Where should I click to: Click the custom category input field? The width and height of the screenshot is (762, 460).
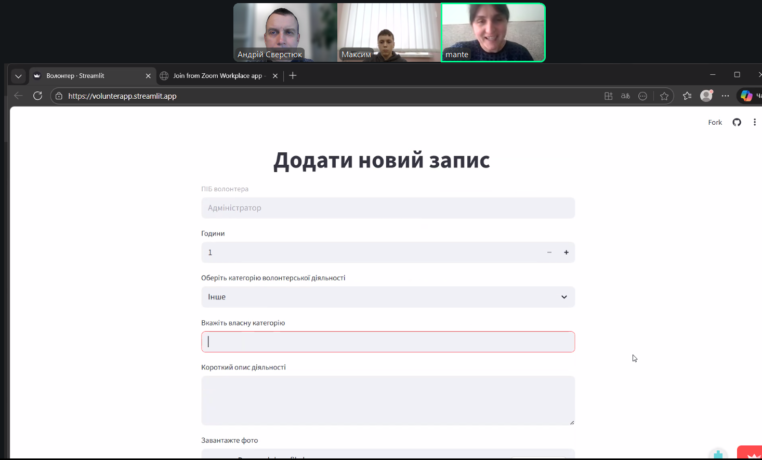tap(388, 342)
